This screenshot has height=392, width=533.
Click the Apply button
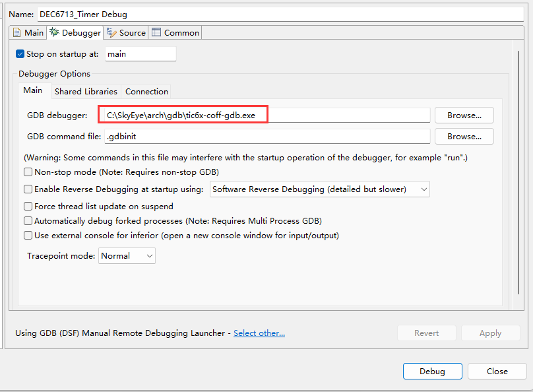(x=491, y=333)
